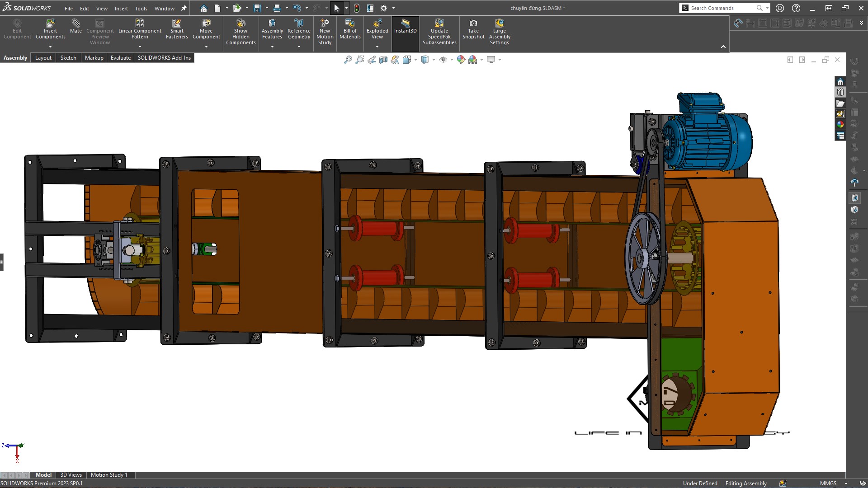Screen dimensions: 868x488
Task: Open Motion Study 1 tab
Action: 109,475
